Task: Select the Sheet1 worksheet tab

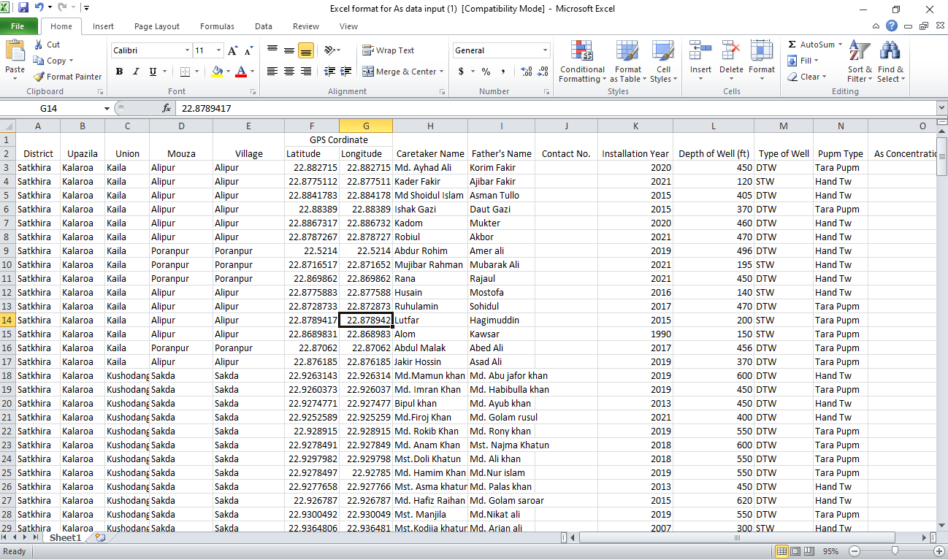Action: 66,537
